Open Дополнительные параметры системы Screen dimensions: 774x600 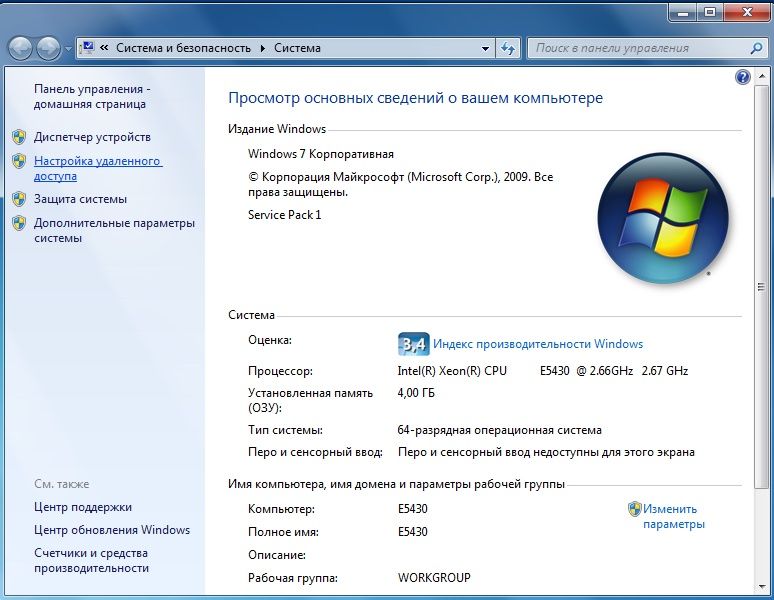click(114, 230)
